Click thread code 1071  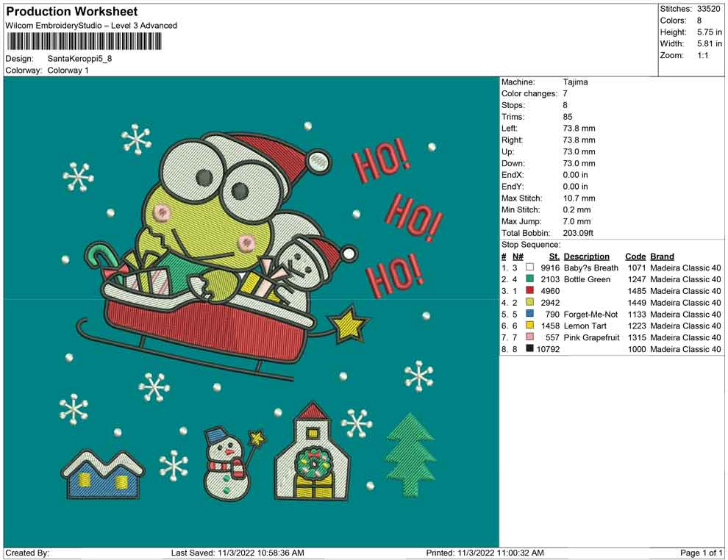click(637, 268)
